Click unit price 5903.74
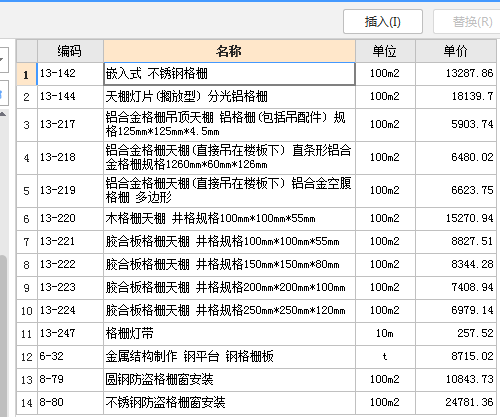 456,125
